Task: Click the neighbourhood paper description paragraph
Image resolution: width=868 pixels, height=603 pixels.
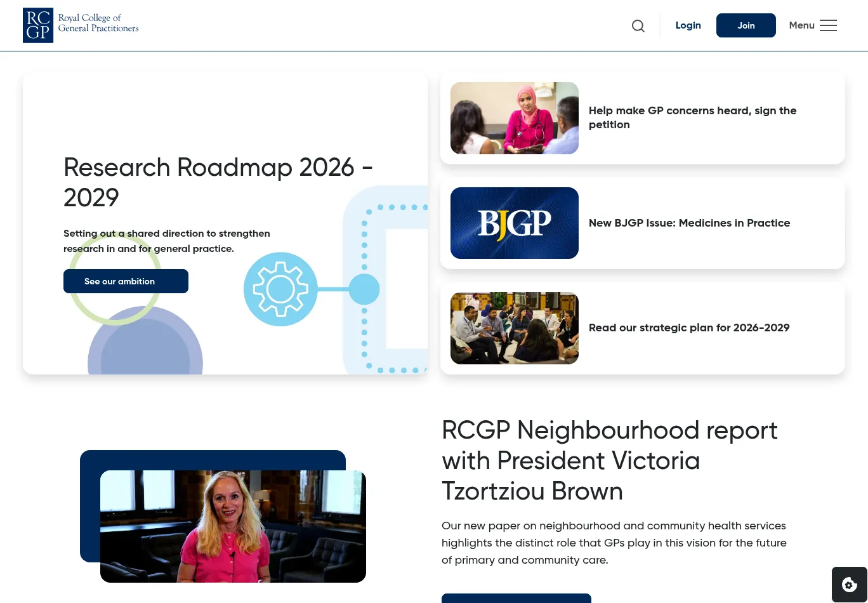Action: click(614, 543)
